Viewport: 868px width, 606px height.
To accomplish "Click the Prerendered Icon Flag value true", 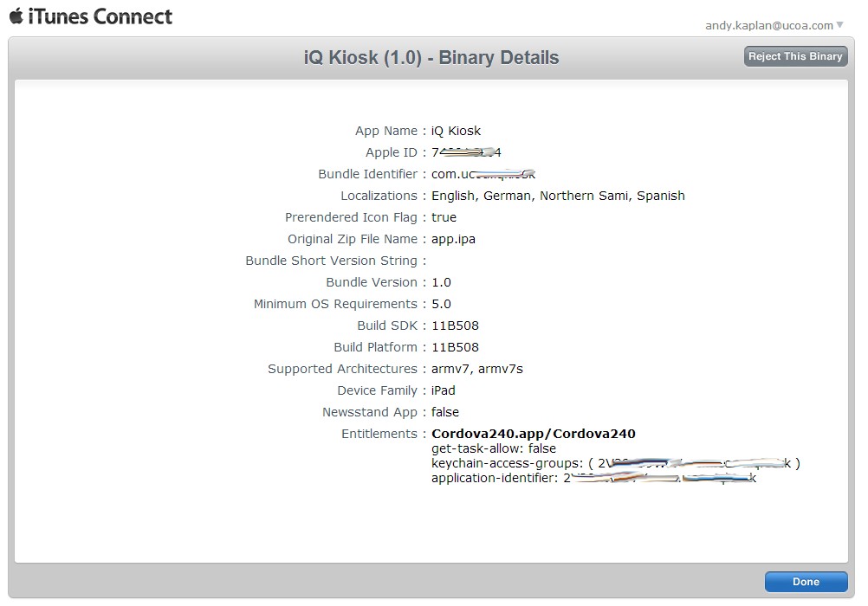I will click(x=444, y=217).
